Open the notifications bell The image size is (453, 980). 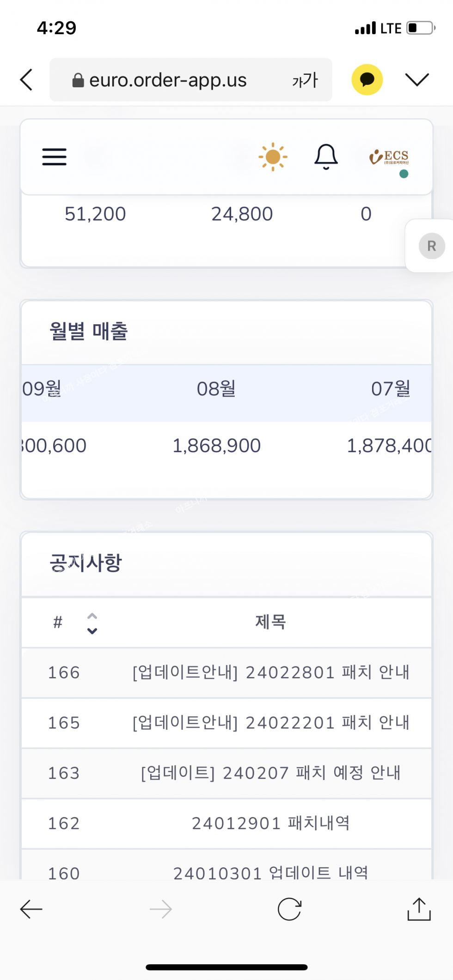(326, 157)
